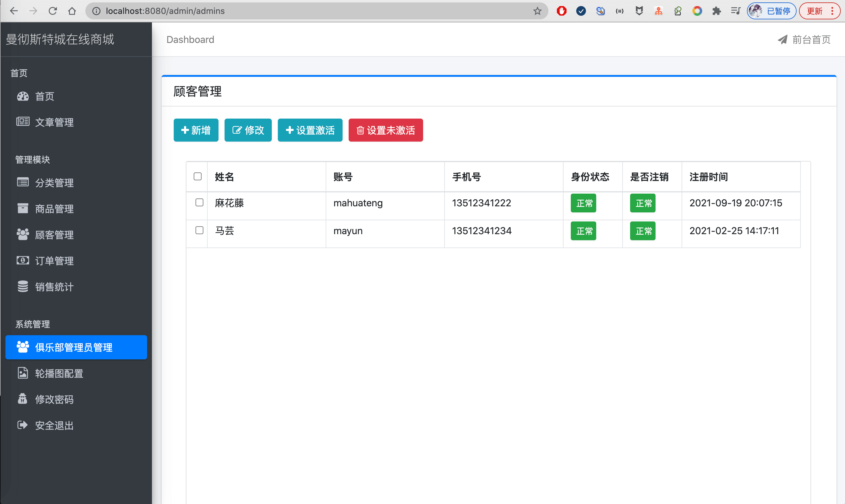Click the paper plane icon beside 前台首页
Image resolution: width=845 pixels, height=504 pixels.
coord(782,39)
